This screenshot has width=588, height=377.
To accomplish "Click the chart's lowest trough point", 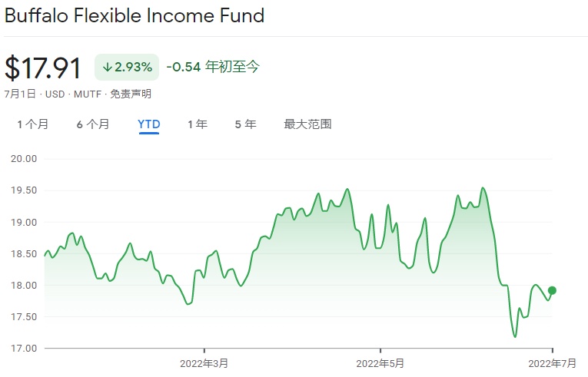I will 515,336.
